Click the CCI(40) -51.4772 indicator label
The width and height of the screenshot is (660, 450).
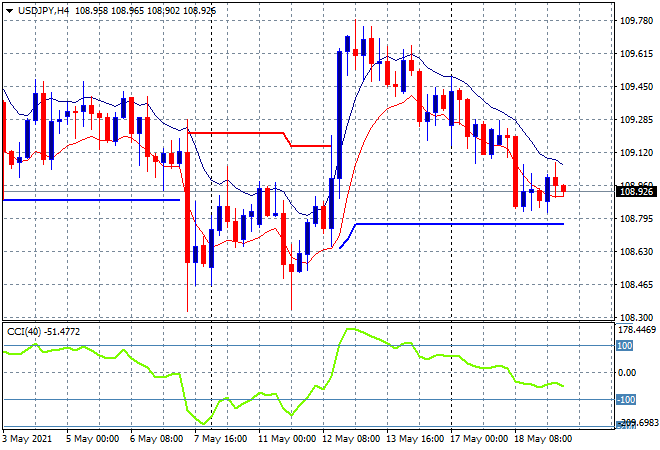point(43,332)
